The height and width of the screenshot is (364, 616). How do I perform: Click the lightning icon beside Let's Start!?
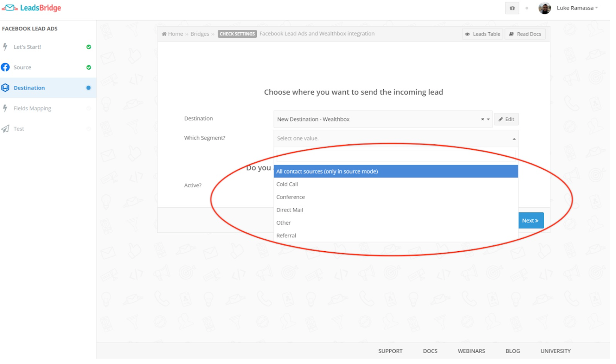pos(5,47)
